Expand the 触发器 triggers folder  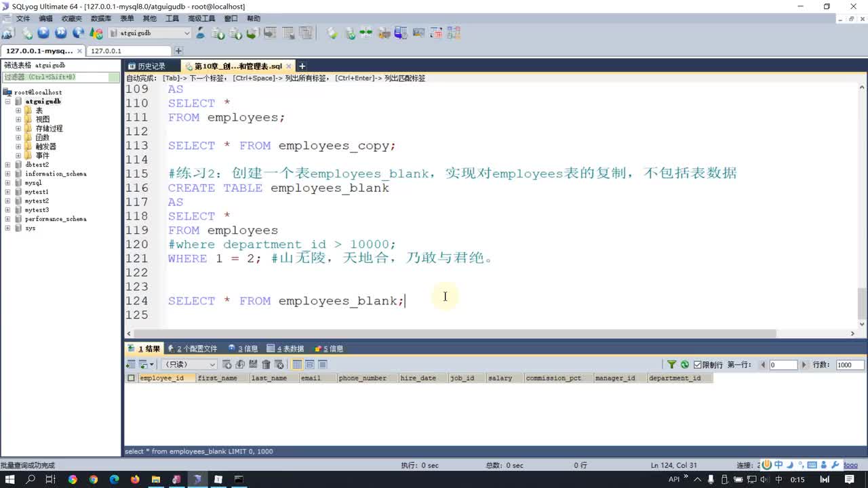click(18, 146)
